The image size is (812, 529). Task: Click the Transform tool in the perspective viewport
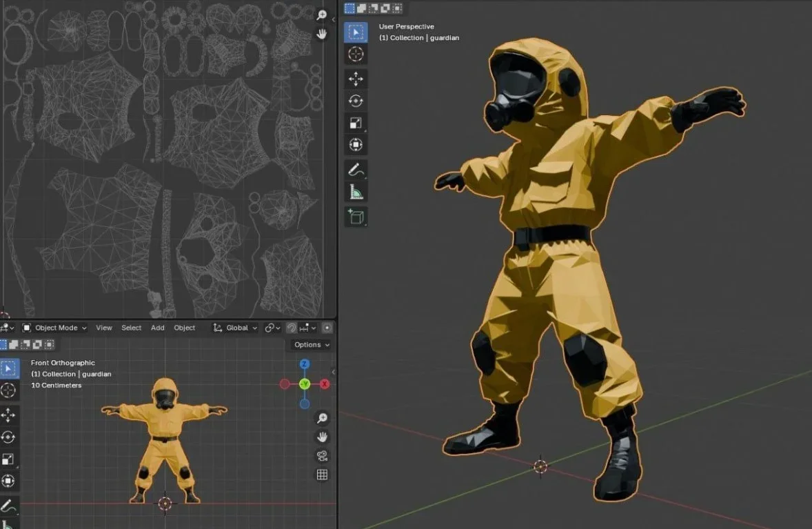pyautogui.click(x=356, y=145)
